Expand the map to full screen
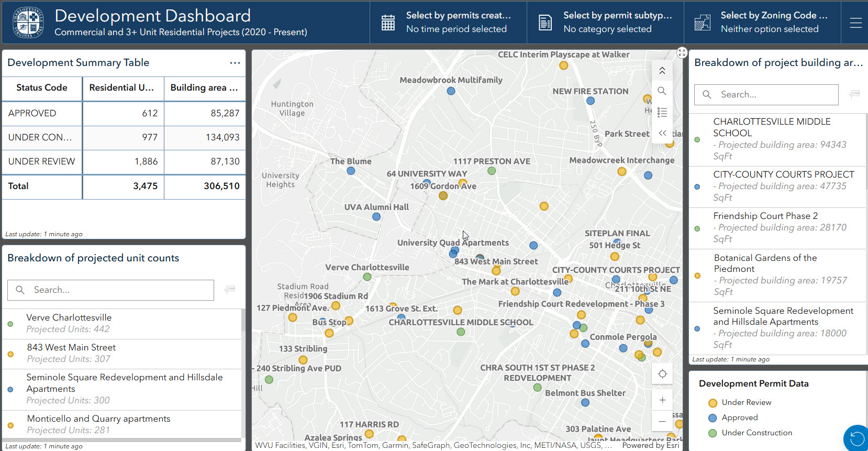 (x=682, y=52)
